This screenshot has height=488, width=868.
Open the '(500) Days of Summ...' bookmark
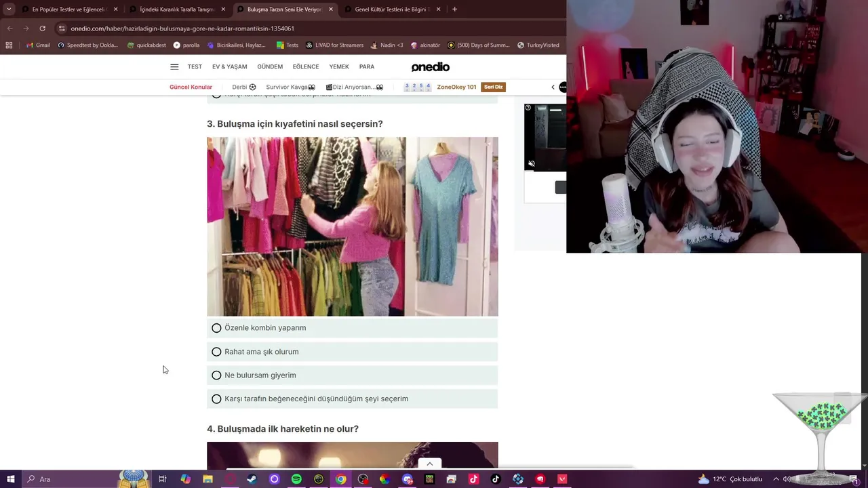point(478,45)
